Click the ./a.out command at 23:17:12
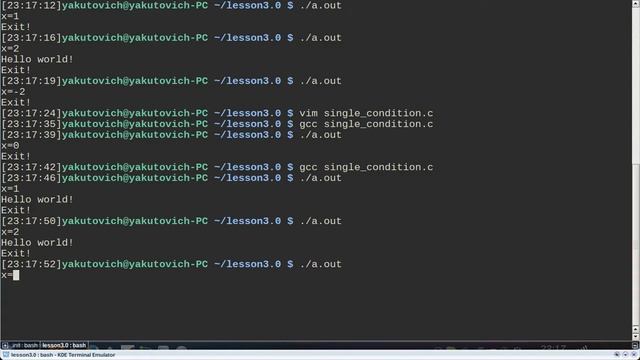The image size is (640, 360). pyautogui.click(x=320, y=5)
